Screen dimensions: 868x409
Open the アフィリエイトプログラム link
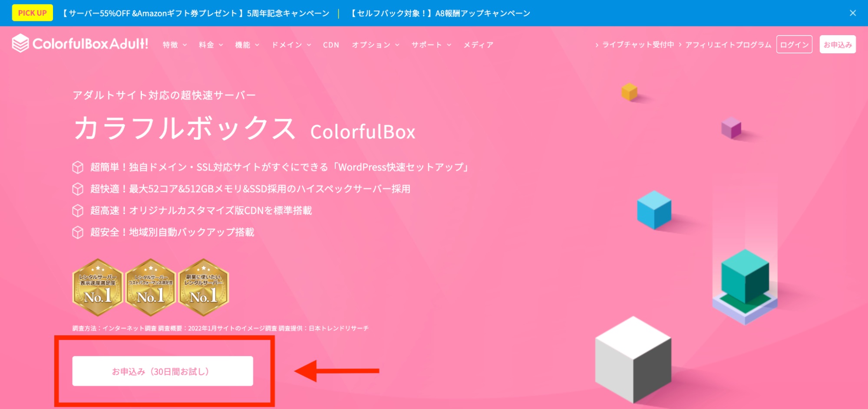(x=725, y=45)
